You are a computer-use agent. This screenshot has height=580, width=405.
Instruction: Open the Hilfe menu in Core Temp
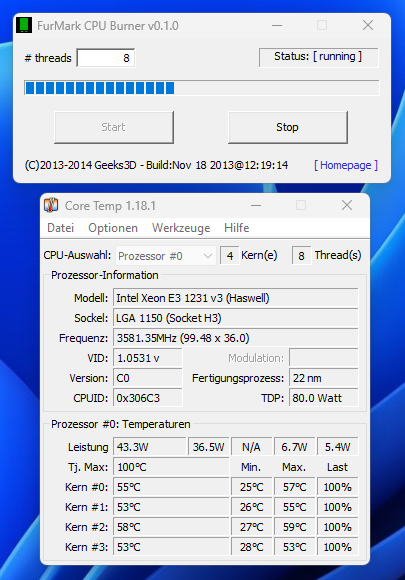click(237, 228)
